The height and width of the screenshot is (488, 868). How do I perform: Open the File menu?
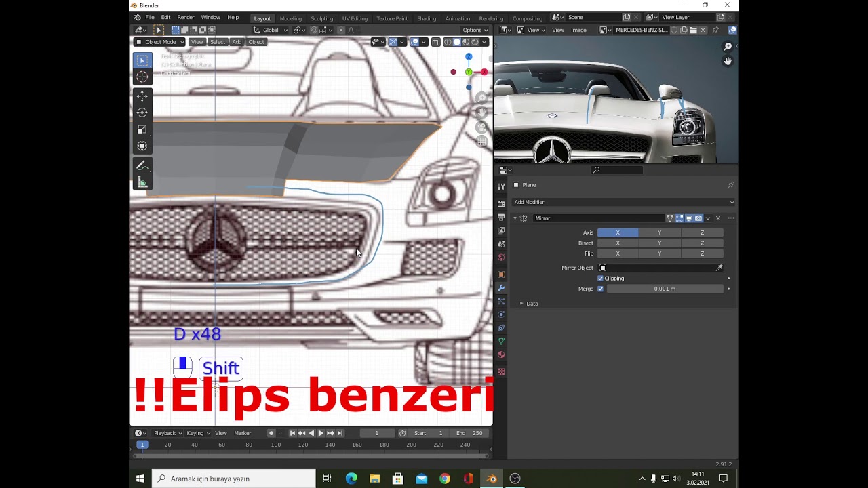pos(149,18)
